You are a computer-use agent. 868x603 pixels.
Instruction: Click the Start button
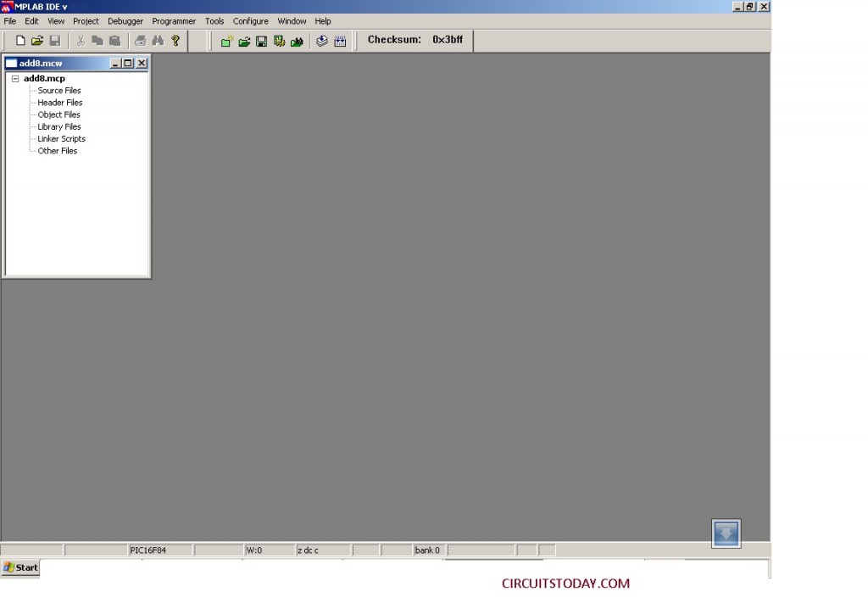(x=19, y=567)
